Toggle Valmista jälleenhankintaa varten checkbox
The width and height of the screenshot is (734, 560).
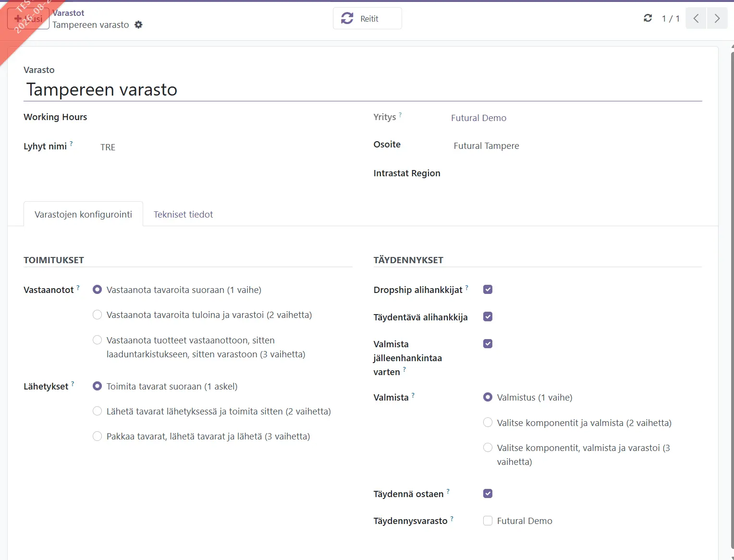coord(488,343)
